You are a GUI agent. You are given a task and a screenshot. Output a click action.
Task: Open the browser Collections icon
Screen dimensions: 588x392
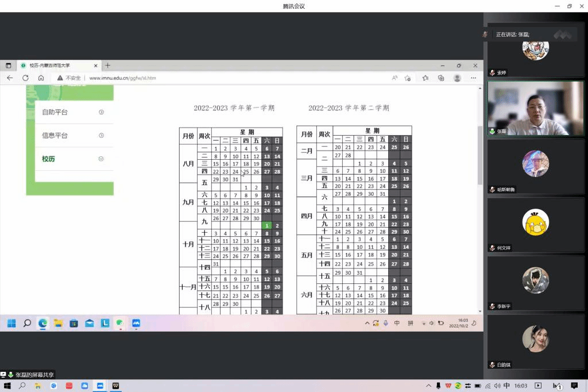441,78
